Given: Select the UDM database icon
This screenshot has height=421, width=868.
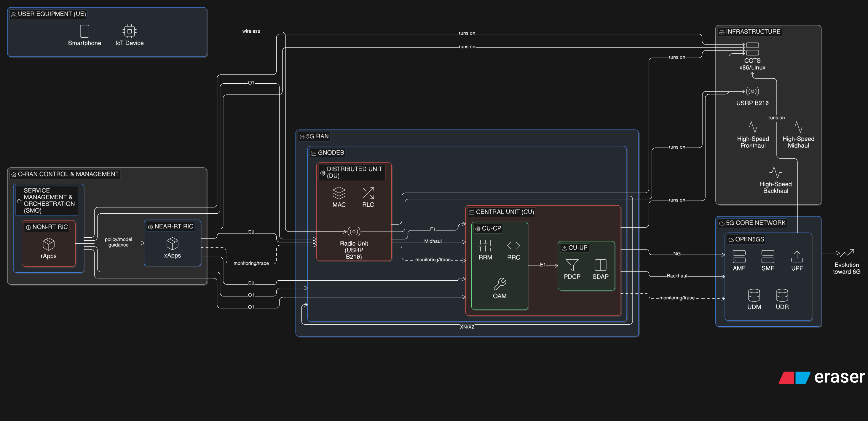Looking at the screenshot, I should coord(754,295).
